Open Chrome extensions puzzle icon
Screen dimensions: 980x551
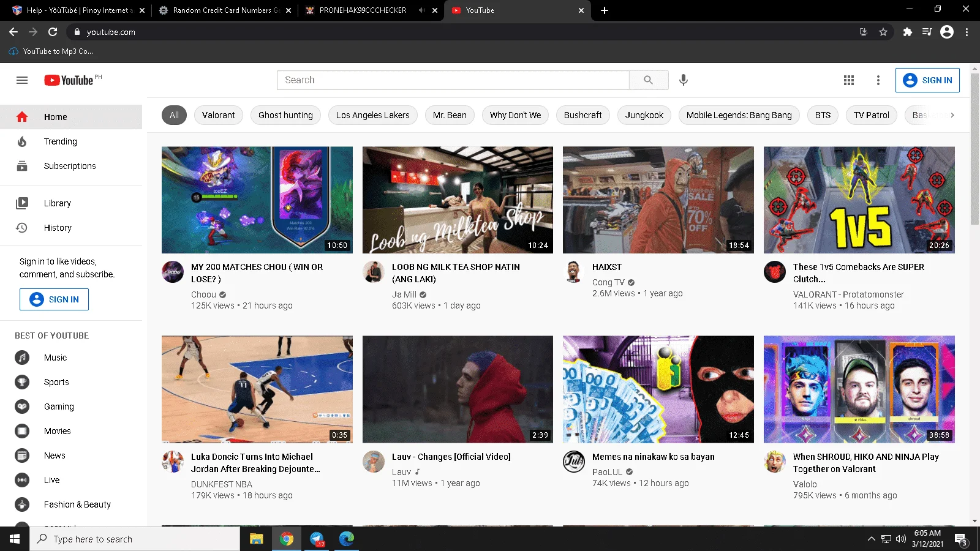tap(908, 32)
